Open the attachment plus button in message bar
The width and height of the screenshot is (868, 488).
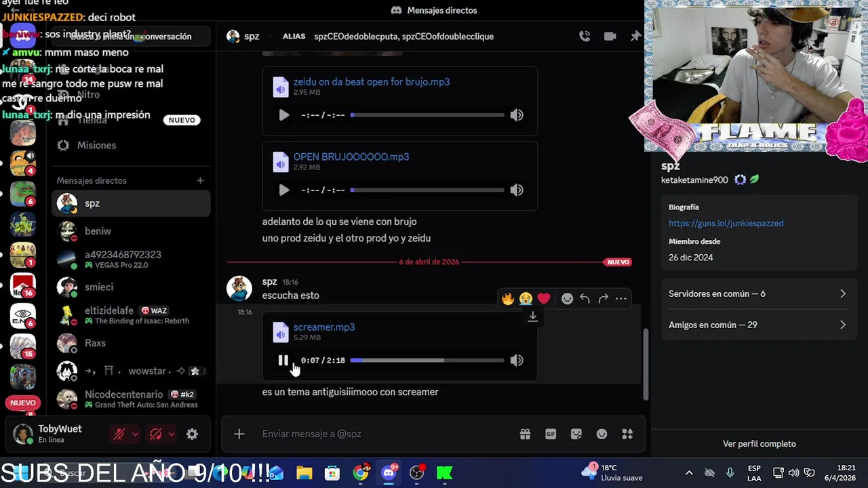pos(239,434)
